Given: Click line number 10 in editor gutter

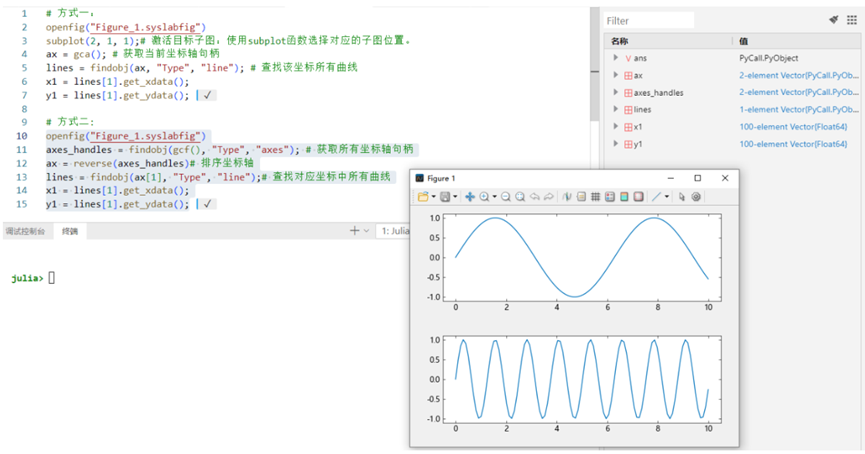Looking at the screenshot, I should click(22, 136).
